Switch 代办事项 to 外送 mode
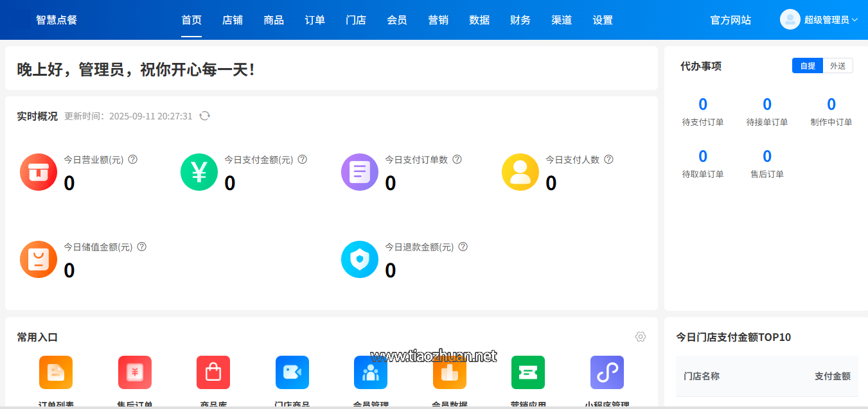Image resolution: width=868 pixels, height=409 pixels. tap(838, 65)
